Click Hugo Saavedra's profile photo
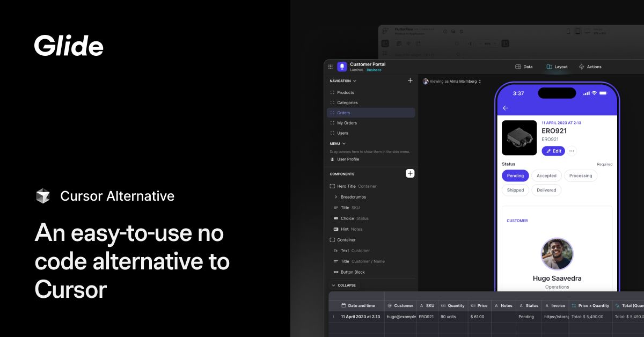 click(x=557, y=254)
